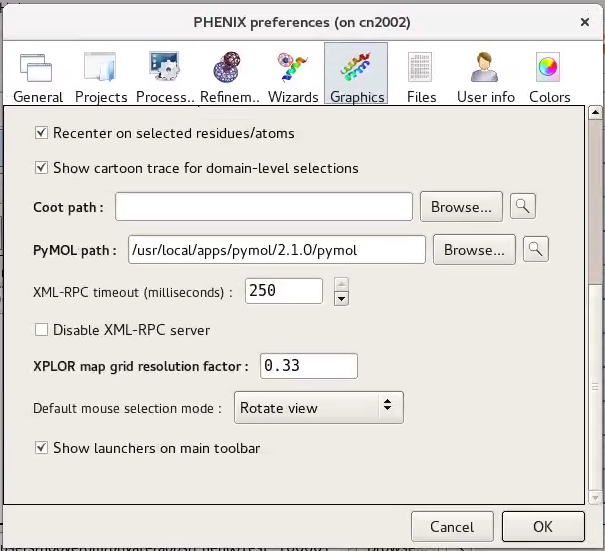Click the XPLOR map grid resolution field
Viewport: 605px width, 551px height.
pos(308,366)
